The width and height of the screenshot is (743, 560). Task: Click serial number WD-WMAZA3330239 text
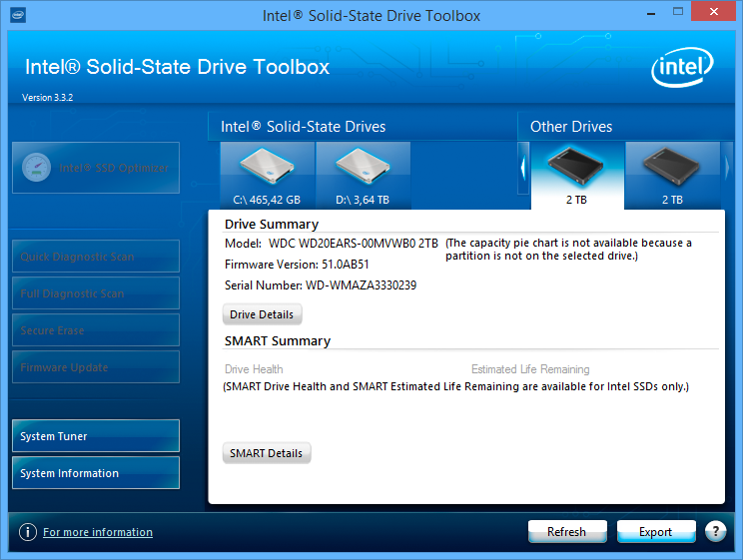(x=362, y=285)
